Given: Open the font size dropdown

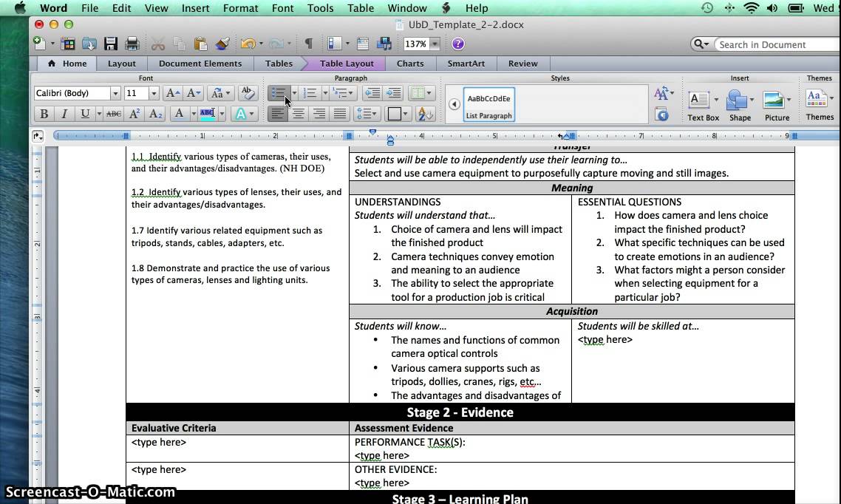Looking at the screenshot, I should (x=154, y=93).
